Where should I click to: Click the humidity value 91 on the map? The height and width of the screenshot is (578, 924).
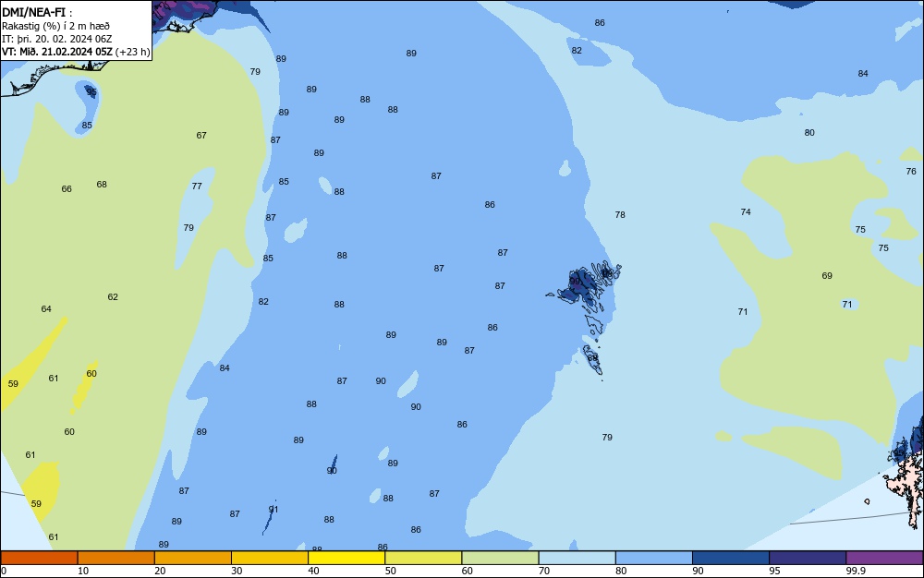click(x=274, y=509)
